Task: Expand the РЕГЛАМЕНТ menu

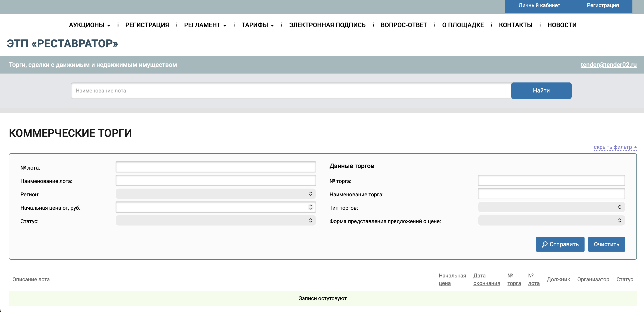Action: (205, 25)
